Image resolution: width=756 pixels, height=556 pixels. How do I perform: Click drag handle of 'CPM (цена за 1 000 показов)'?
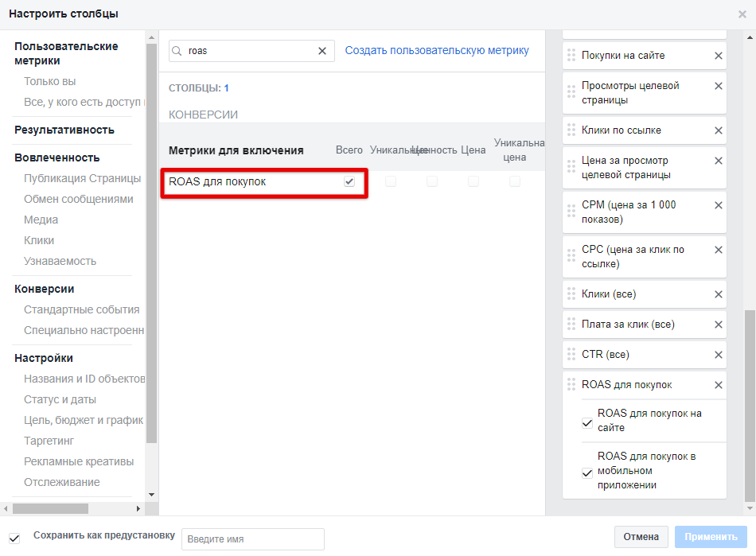[x=571, y=211]
